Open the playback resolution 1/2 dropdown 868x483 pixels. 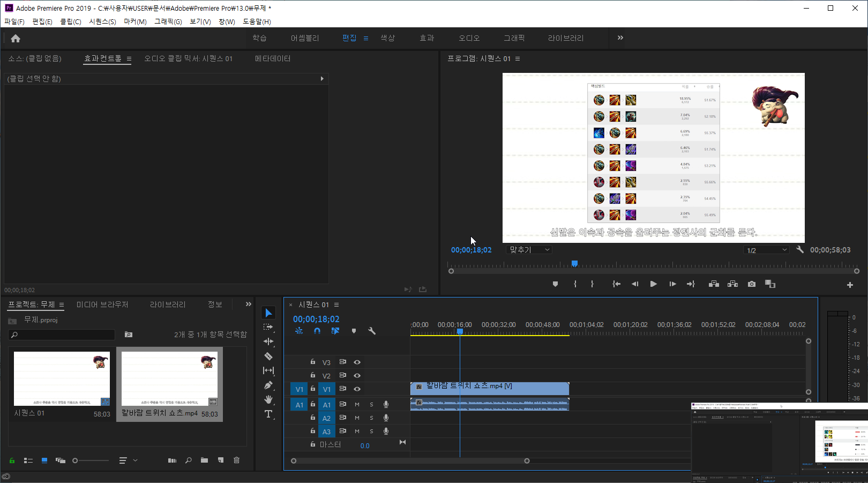pos(767,250)
